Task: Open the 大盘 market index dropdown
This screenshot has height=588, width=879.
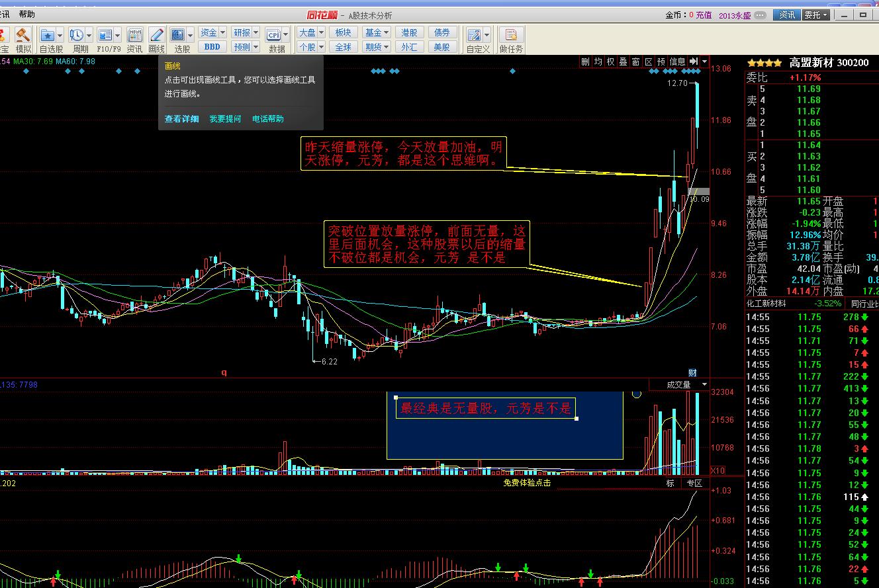Action: click(310, 32)
